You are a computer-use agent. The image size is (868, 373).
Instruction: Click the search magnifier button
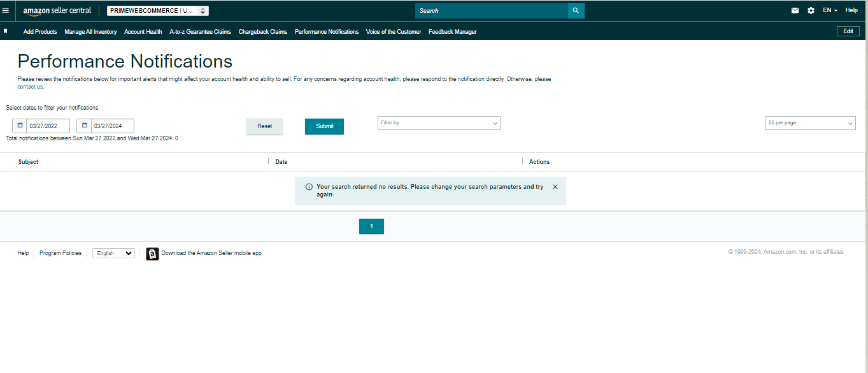[576, 11]
